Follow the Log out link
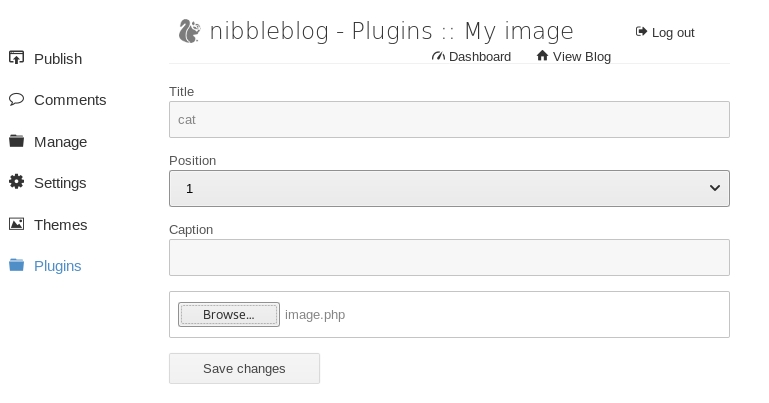This screenshot has height=403, width=769. point(673,33)
